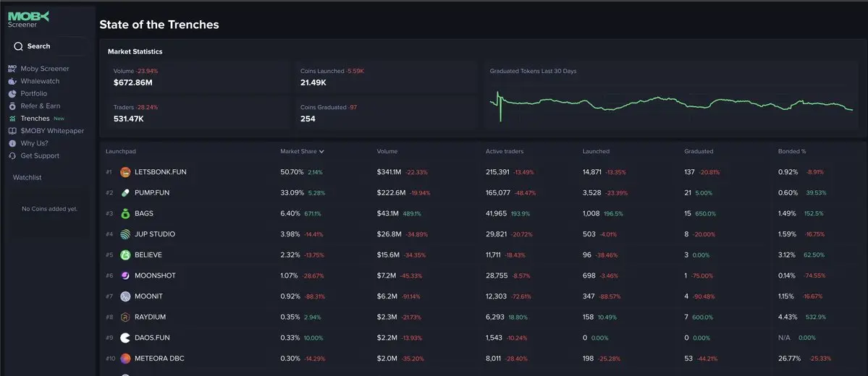The image size is (868, 376).
Task: Click the MOONSHOT purple logo
Action: [x=125, y=275]
